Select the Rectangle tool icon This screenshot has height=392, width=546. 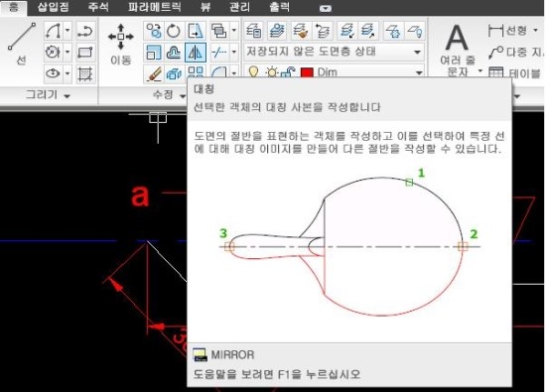pyautogui.click(x=85, y=53)
